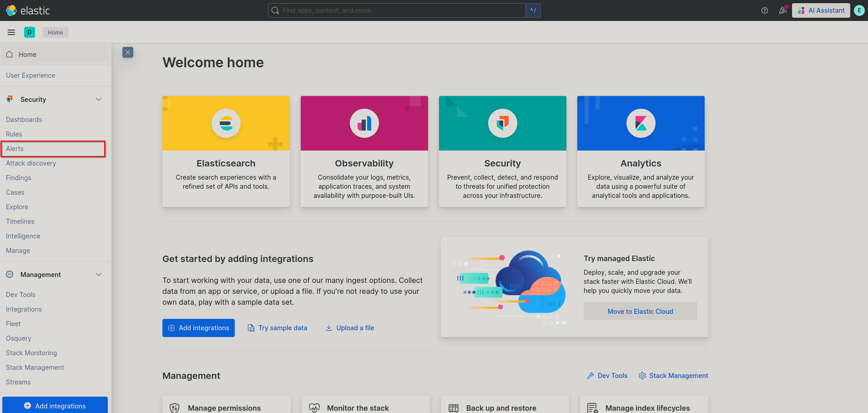This screenshot has height=413, width=868.
Task: Open Back up and restore card
Action: (505, 405)
